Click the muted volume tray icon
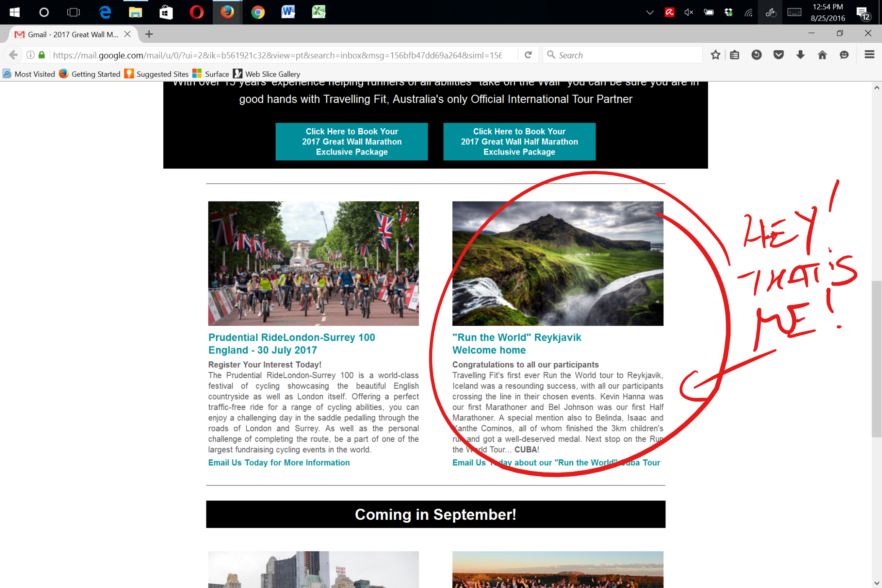Image resolution: width=882 pixels, height=588 pixels. [689, 13]
